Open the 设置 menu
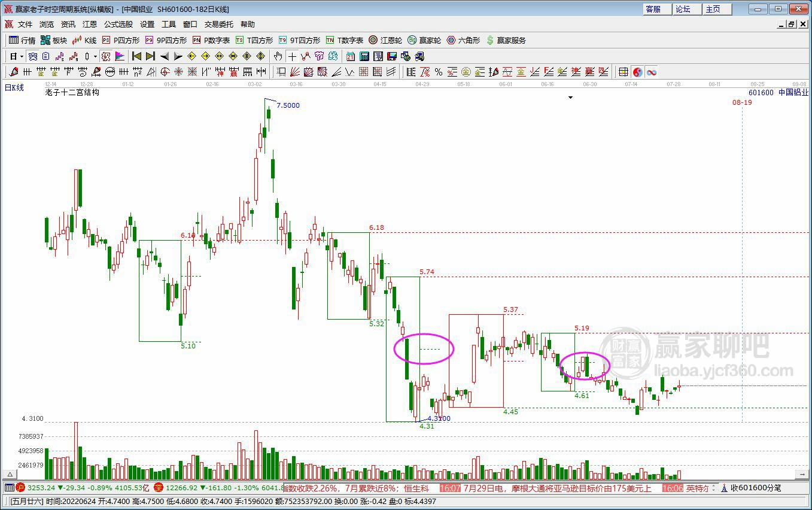Image resolution: width=812 pixels, height=510 pixels. (x=147, y=25)
